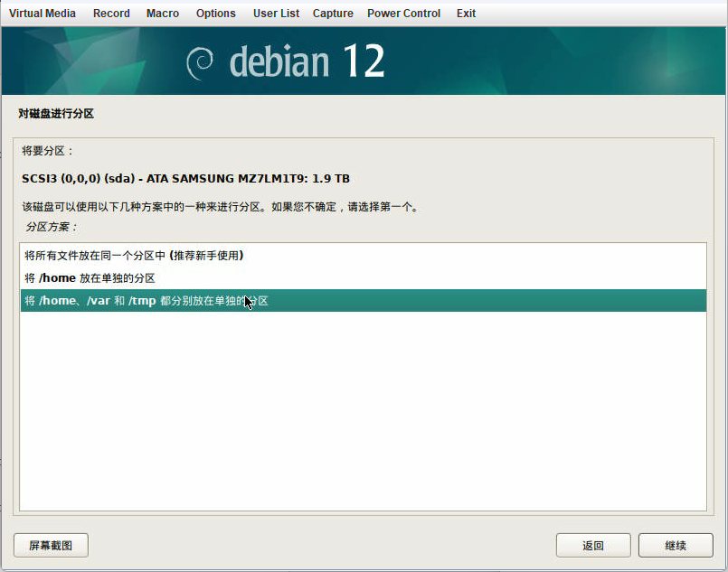This screenshot has height=572, width=728.
Task: Open the Power Control menu
Action: click(x=404, y=14)
